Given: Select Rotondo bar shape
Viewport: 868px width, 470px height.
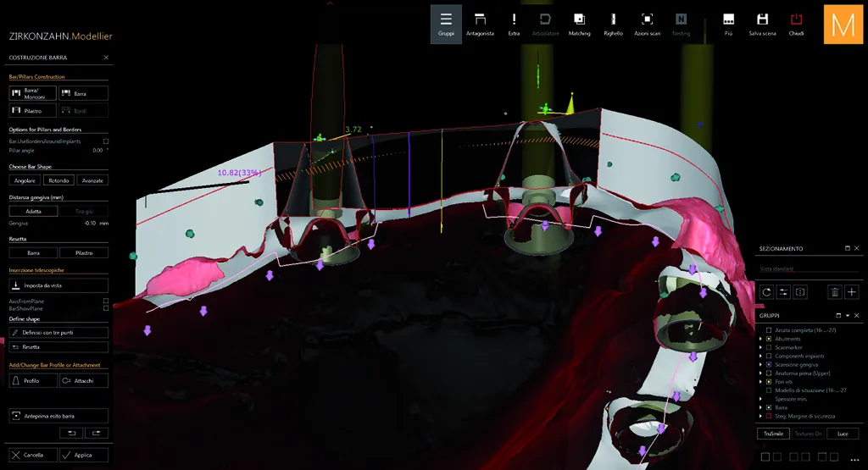Looking at the screenshot, I should tap(58, 180).
